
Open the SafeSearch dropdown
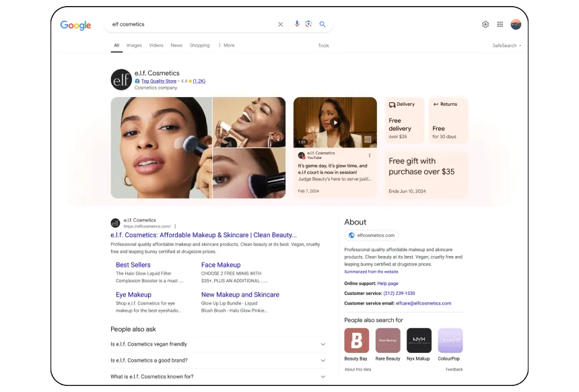pos(506,46)
